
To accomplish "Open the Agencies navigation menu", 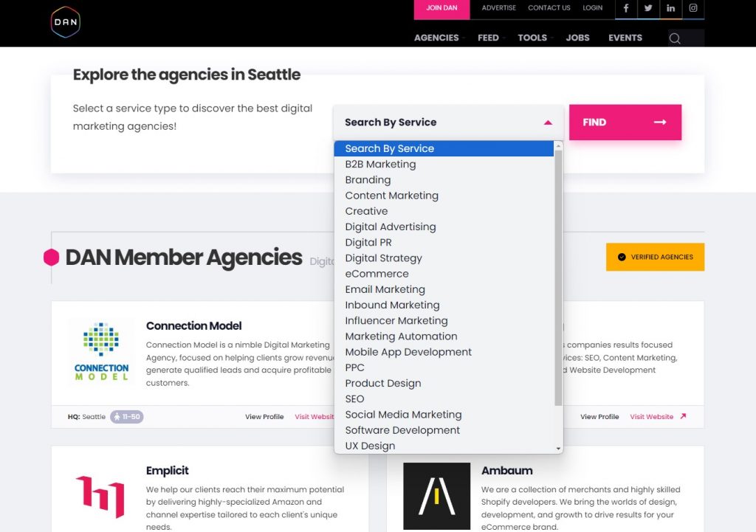I will 436,38.
